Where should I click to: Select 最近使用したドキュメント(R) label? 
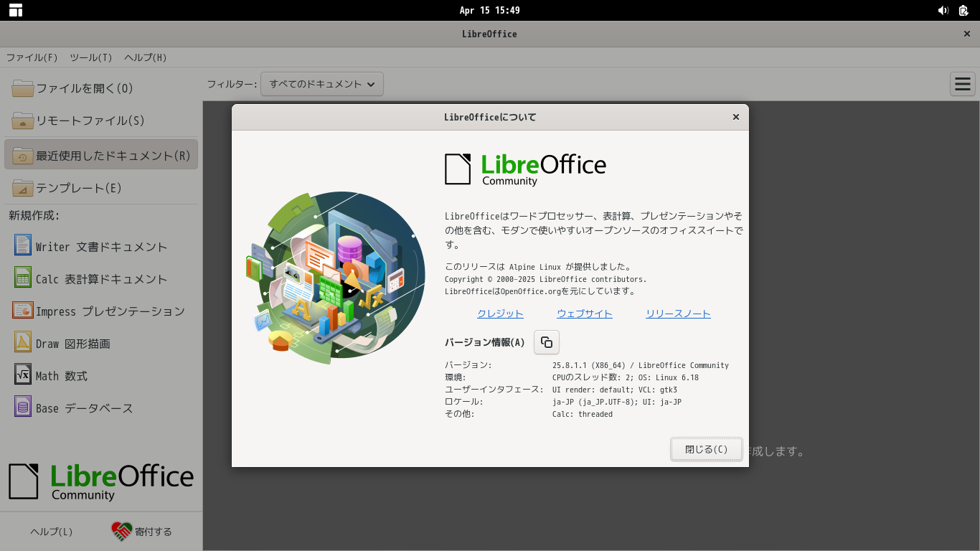tap(113, 156)
